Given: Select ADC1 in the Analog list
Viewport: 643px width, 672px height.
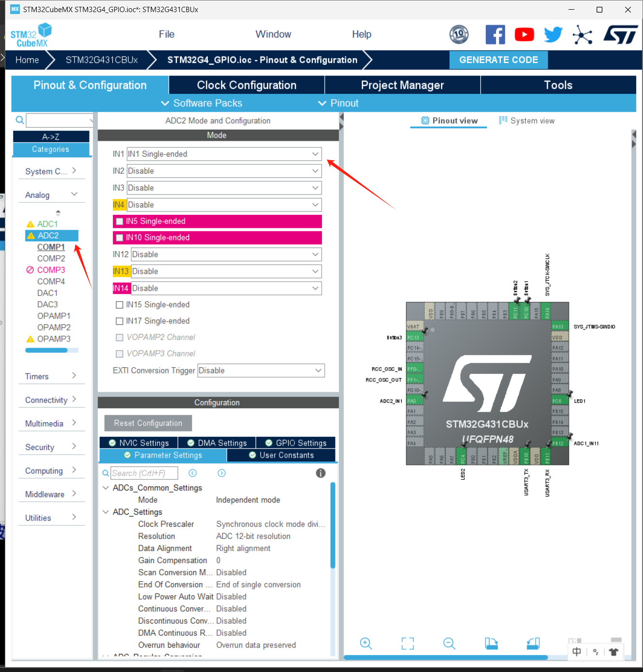Looking at the screenshot, I should pyautogui.click(x=47, y=224).
